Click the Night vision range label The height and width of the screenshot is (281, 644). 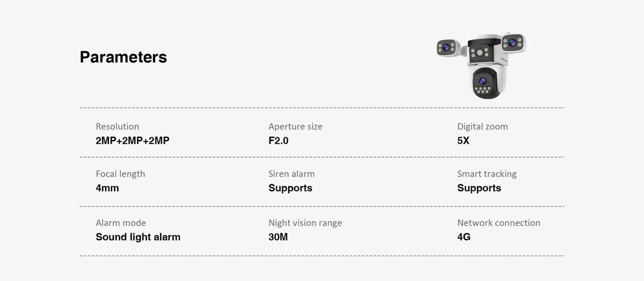[x=305, y=223]
